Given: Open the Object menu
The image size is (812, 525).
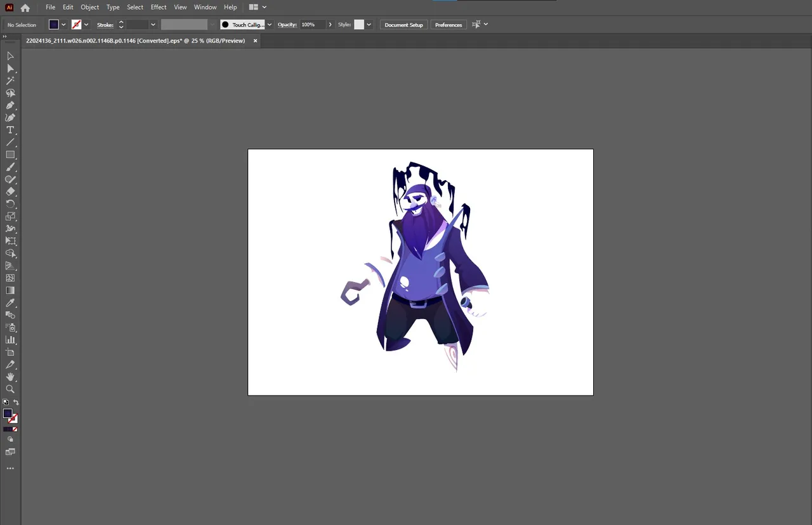Looking at the screenshot, I should click(89, 8).
